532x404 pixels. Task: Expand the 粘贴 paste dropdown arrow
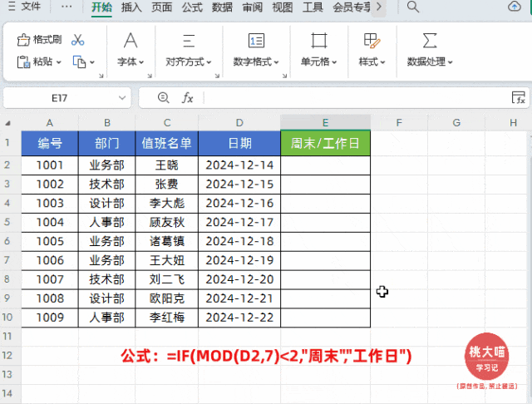(x=59, y=62)
